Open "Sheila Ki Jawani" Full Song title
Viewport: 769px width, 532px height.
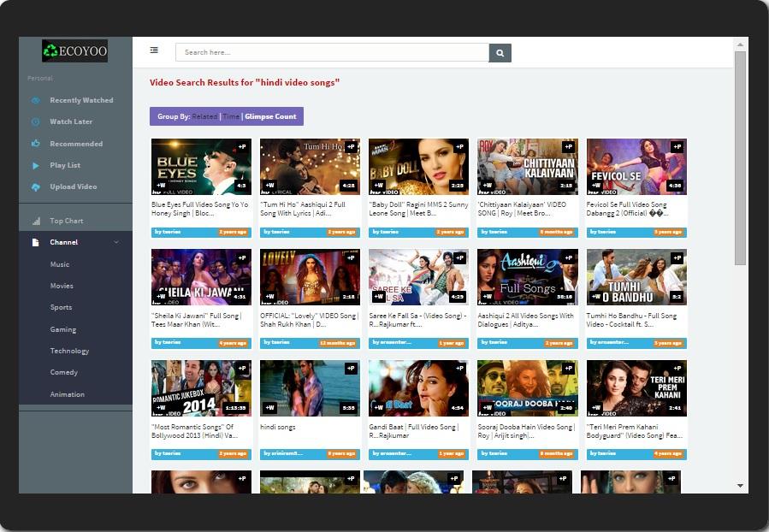coord(197,320)
